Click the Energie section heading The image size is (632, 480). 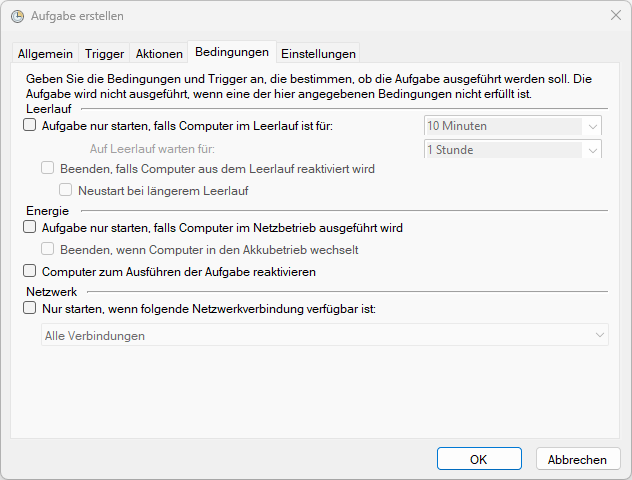pyautogui.click(x=48, y=211)
